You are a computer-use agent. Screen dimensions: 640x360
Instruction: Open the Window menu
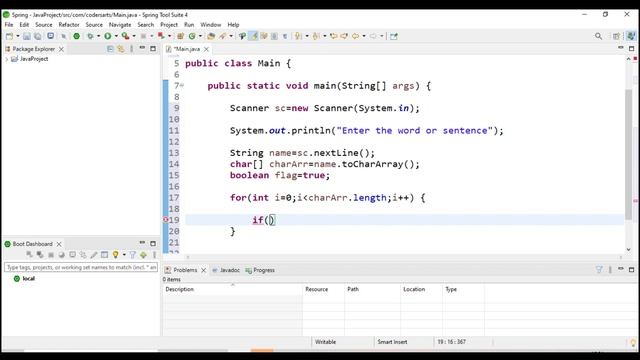pyautogui.click(x=211, y=25)
